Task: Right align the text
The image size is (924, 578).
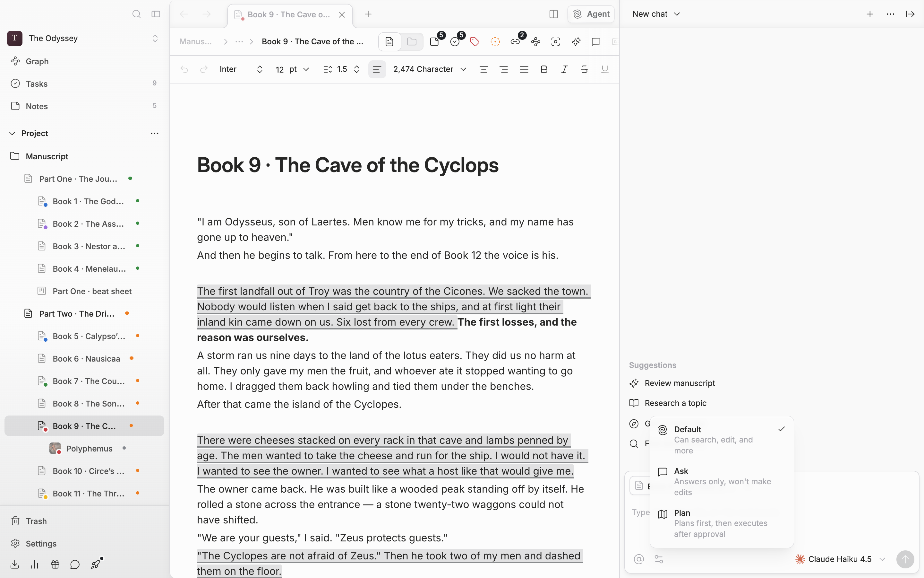Action: click(504, 69)
